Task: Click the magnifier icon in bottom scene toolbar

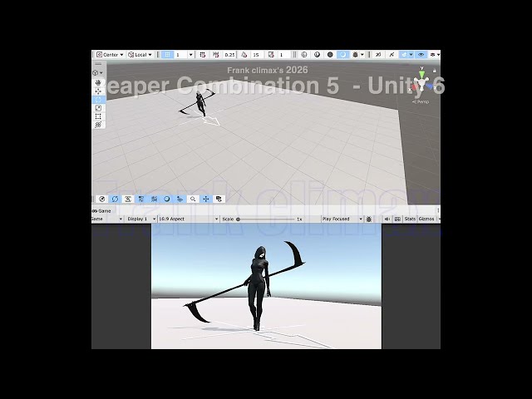Action: [193, 199]
